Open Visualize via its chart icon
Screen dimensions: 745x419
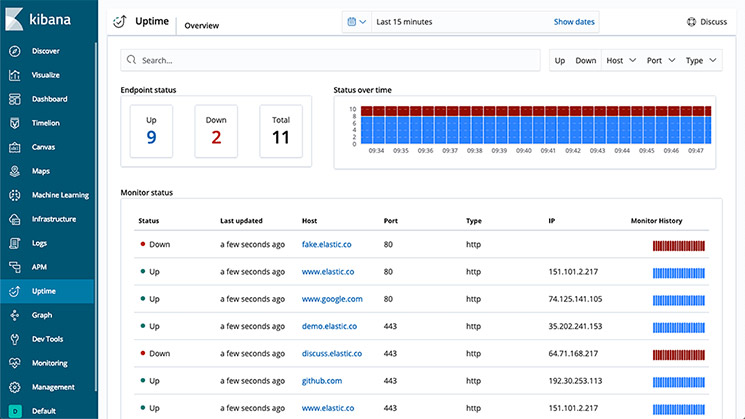point(15,75)
